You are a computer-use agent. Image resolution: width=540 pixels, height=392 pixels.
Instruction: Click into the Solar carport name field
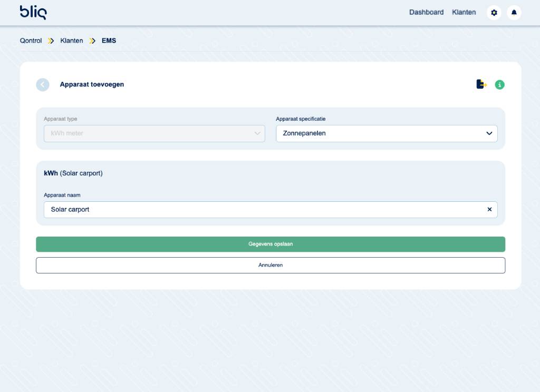tap(264, 209)
